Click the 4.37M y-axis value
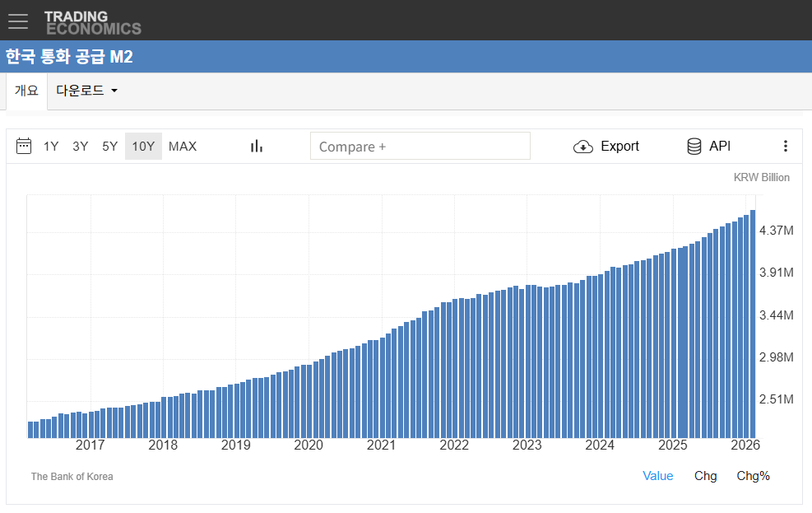 777,230
